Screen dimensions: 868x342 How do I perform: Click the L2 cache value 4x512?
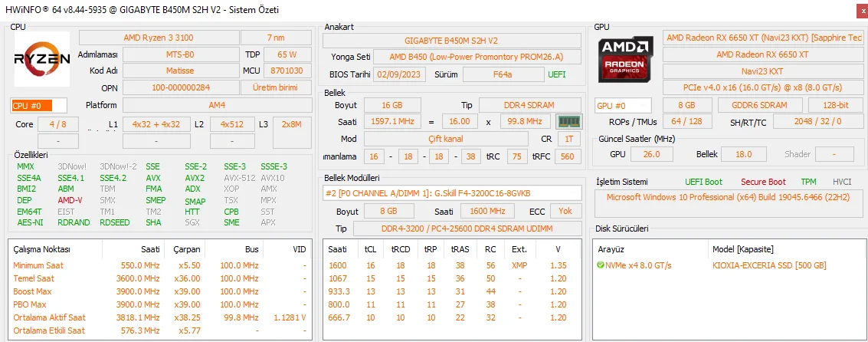[x=232, y=124]
